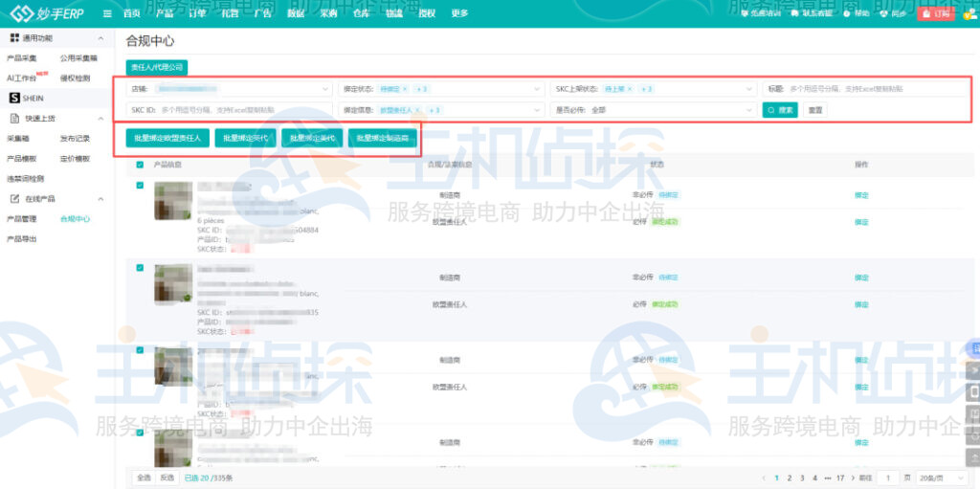Open the 仓库 top menu
This screenshot has width=980, height=489.
point(361,13)
